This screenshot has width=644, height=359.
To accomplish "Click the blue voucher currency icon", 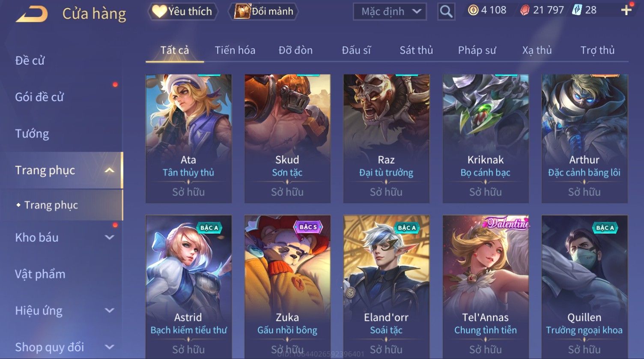I will coord(577,10).
